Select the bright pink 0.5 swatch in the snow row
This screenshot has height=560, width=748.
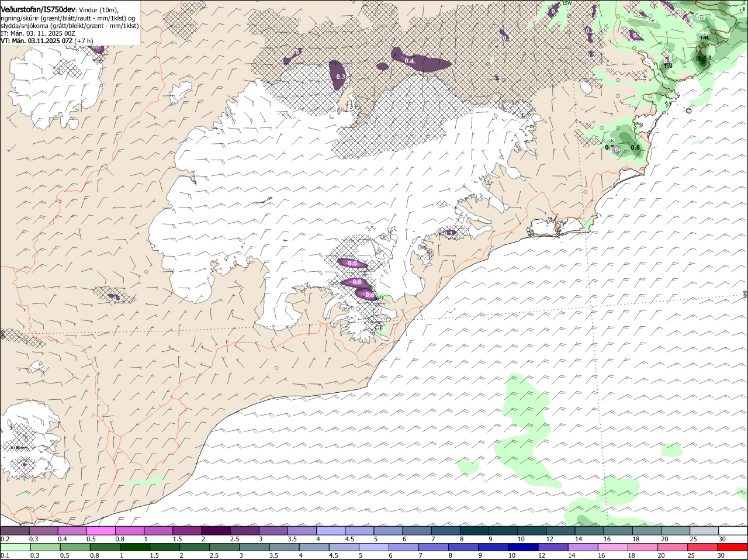(101, 531)
